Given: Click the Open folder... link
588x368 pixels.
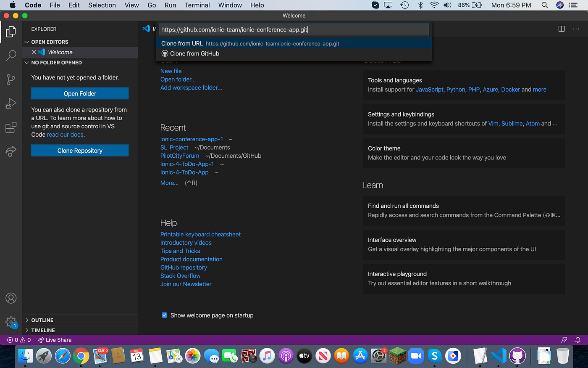Looking at the screenshot, I should pos(178,79).
